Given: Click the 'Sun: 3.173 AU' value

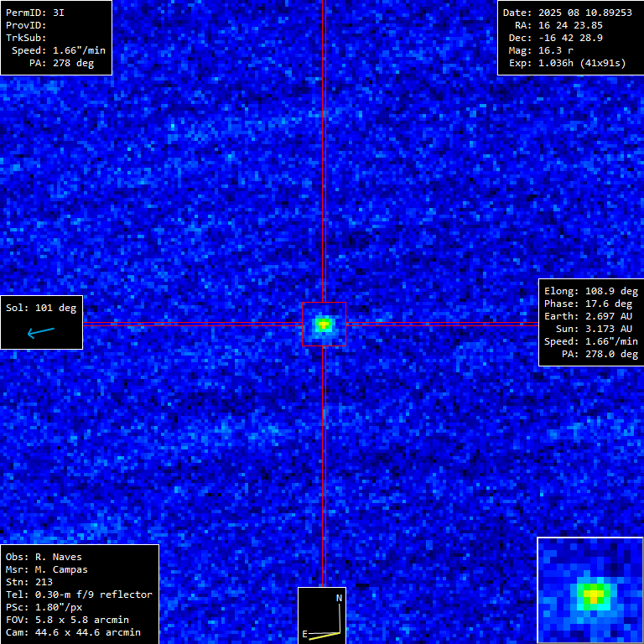Looking at the screenshot, I should (594, 329).
